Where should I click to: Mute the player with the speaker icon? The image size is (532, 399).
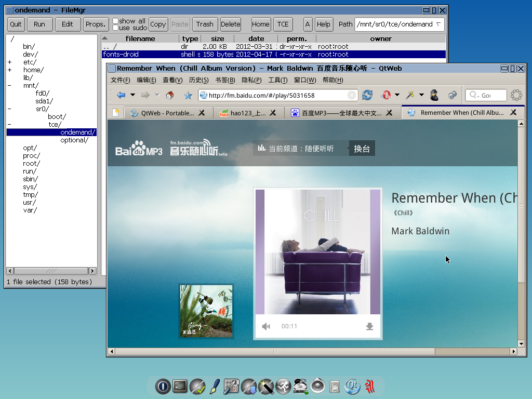[x=266, y=326]
